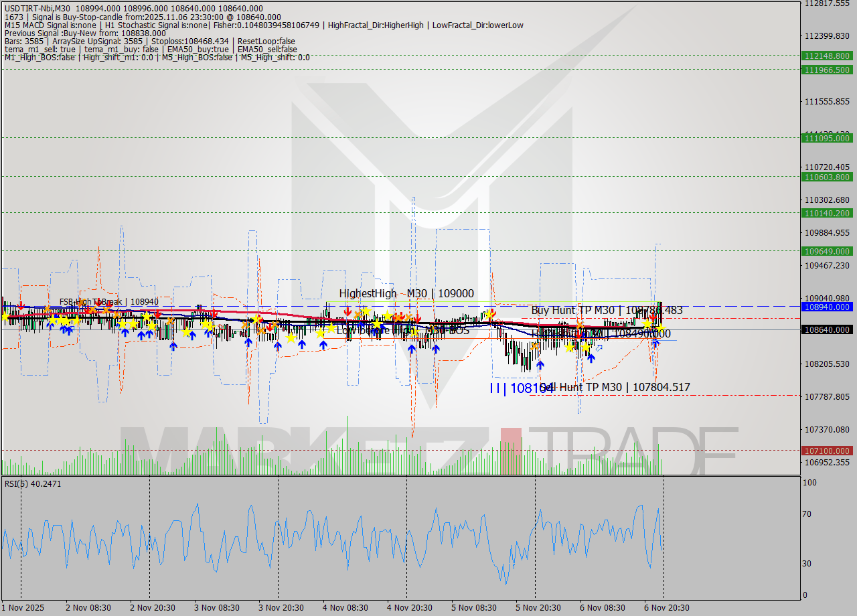Click the blue 108940.000 price tag on the axis

(828, 308)
